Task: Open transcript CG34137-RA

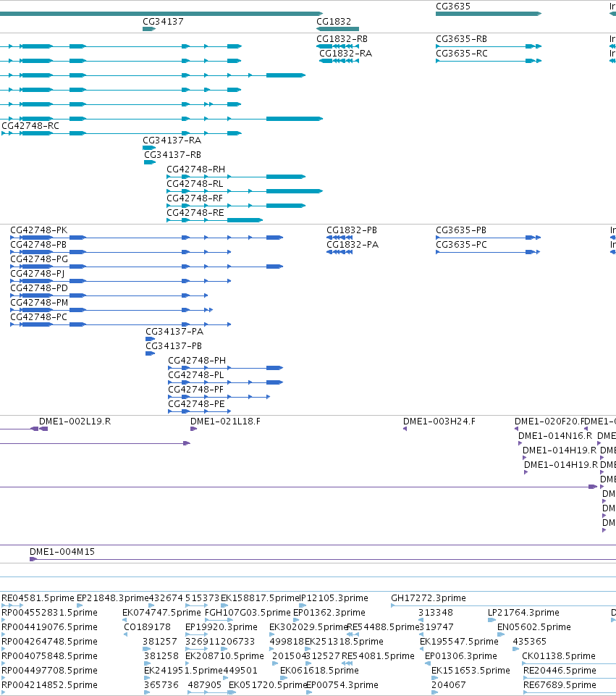Action: (172, 141)
